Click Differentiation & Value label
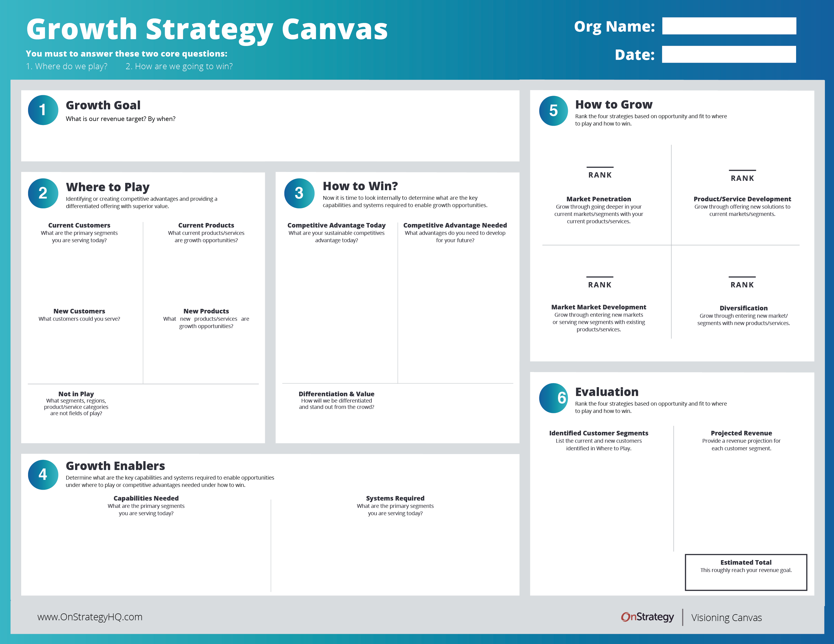 coord(336,394)
